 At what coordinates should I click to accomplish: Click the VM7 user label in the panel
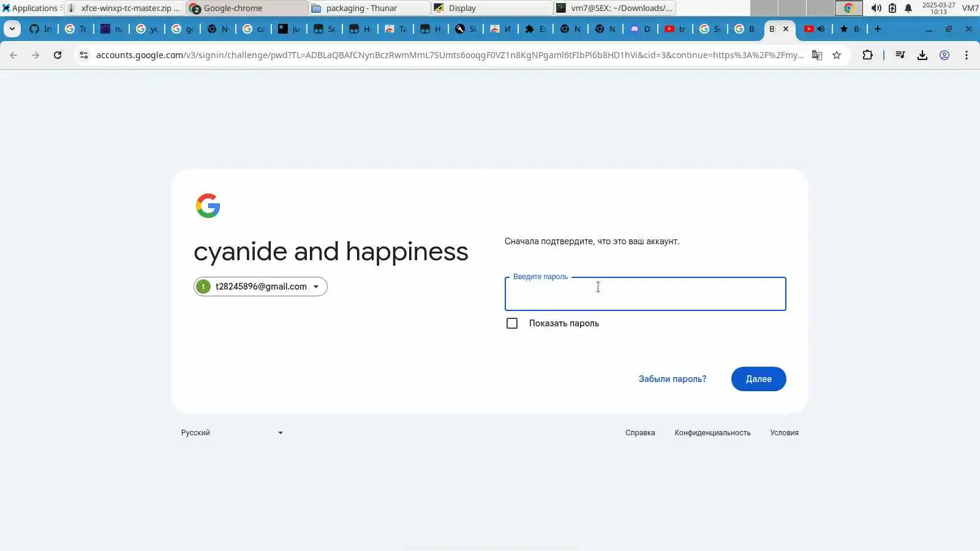970,8
